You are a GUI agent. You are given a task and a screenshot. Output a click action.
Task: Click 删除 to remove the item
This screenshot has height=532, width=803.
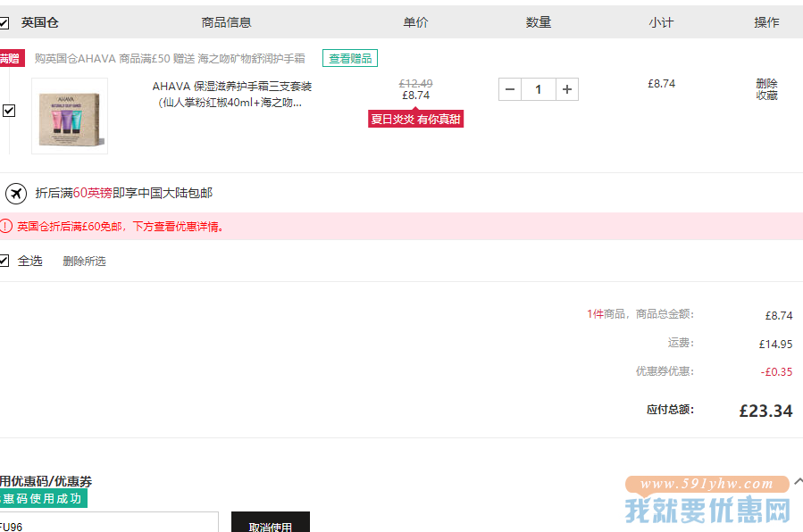pyautogui.click(x=766, y=83)
